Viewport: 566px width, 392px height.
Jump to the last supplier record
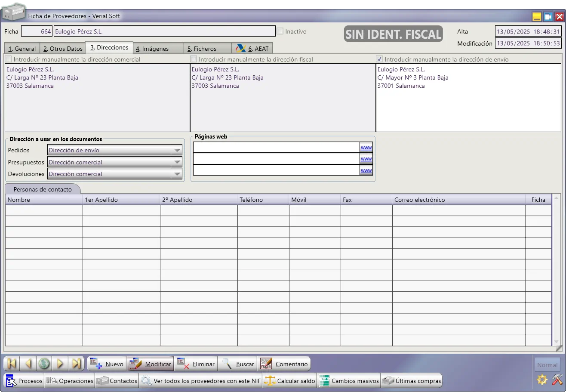pos(77,364)
